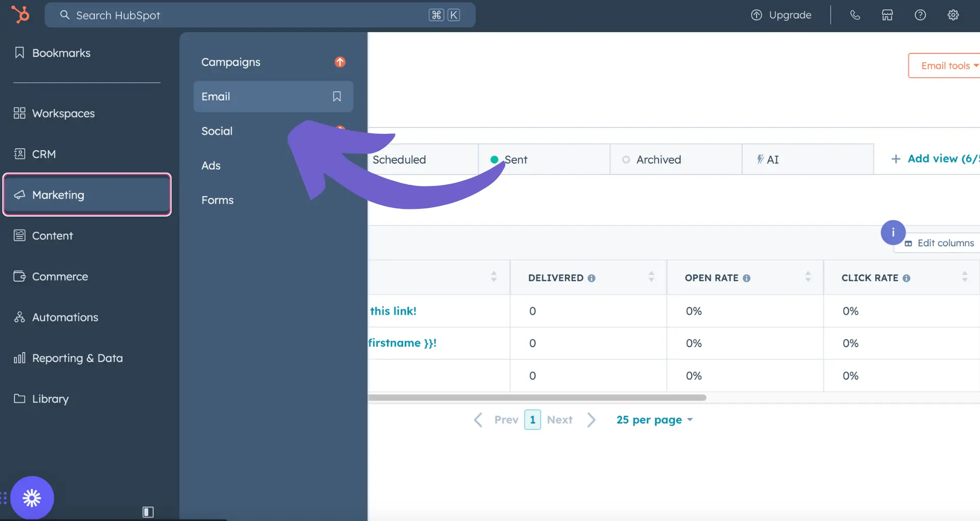Click the Upgrade arrow icon
Viewport: 980px width, 521px height.
click(756, 15)
